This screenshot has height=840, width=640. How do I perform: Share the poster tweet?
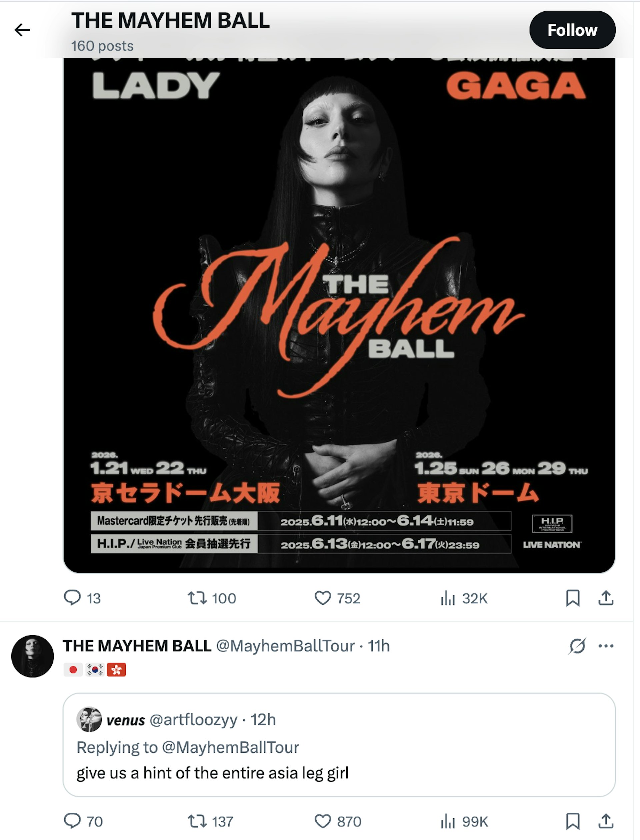click(606, 598)
